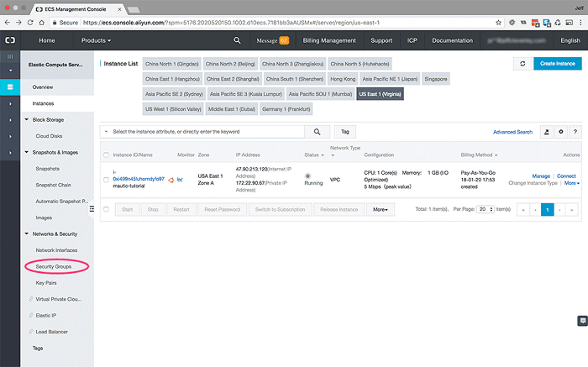Open the Products dropdown menu
Viewport: 588px width, 367px height.
(x=96, y=40)
